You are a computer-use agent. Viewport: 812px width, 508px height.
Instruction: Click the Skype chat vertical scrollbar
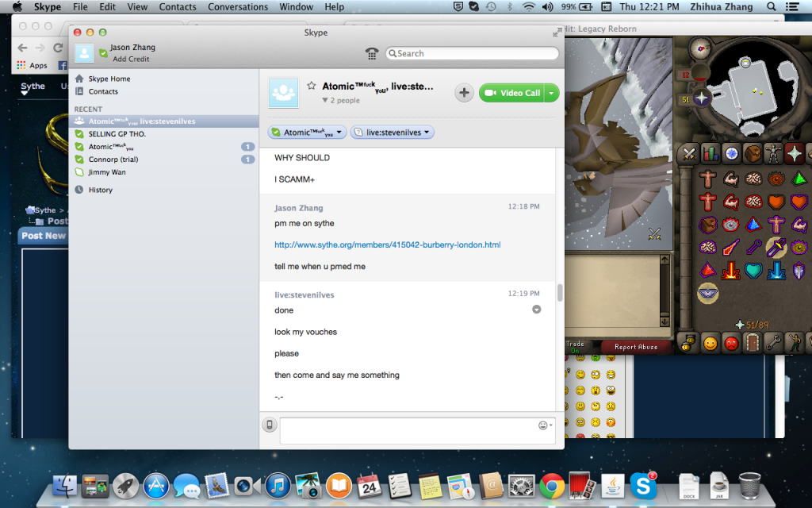[x=560, y=292]
